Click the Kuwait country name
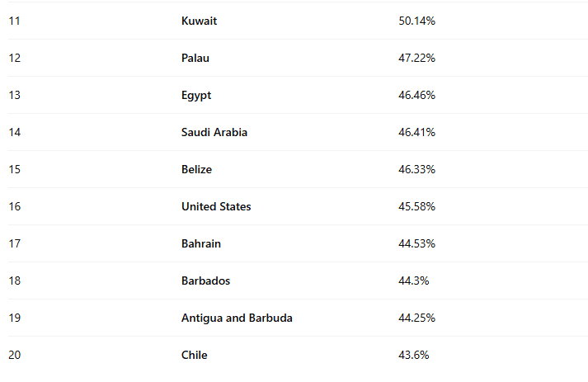Image resolution: width=588 pixels, height=382 pixels. [x=199, y=21]
